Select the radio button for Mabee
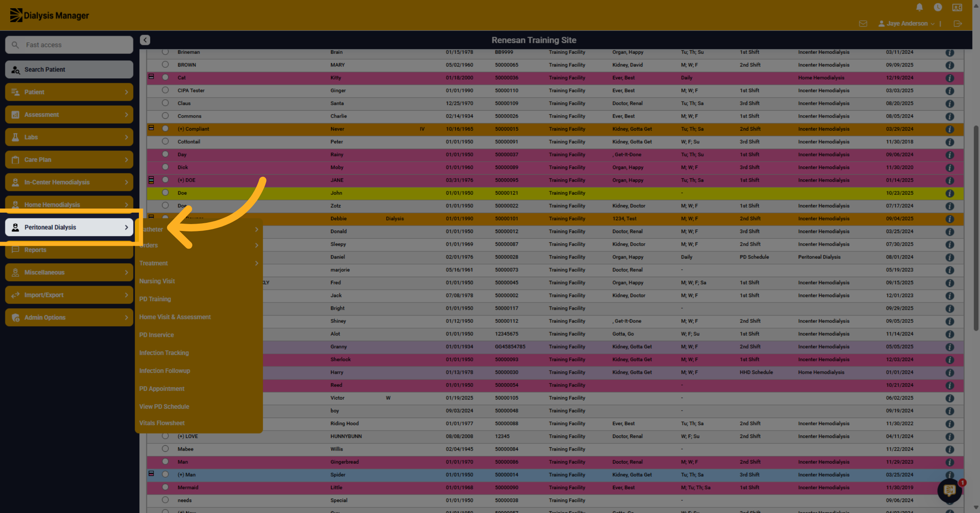 [x=165, y=449]
